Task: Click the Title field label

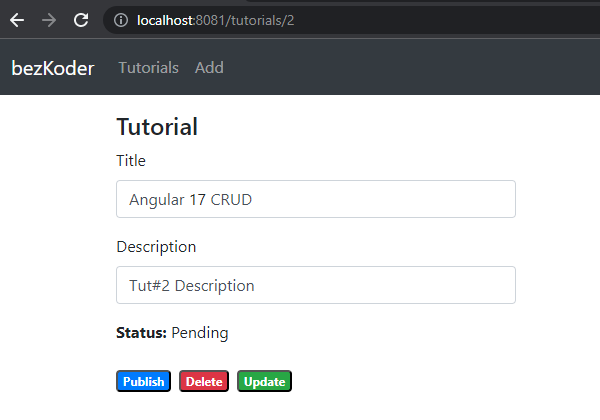Action: pos(131,161)
